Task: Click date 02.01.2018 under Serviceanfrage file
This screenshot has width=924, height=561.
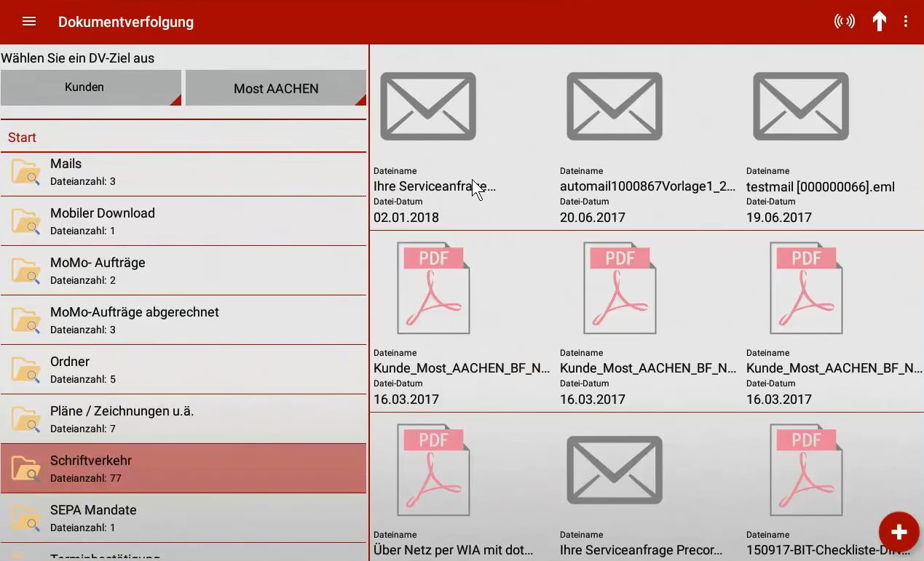Action: pyautogui.click(x=406, y=217)
